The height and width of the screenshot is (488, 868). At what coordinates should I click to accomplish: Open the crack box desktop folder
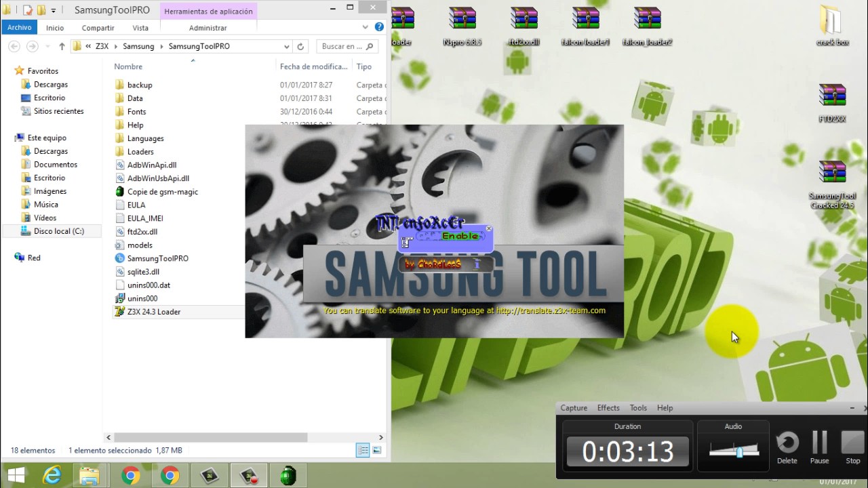click(x=832, y=27)
